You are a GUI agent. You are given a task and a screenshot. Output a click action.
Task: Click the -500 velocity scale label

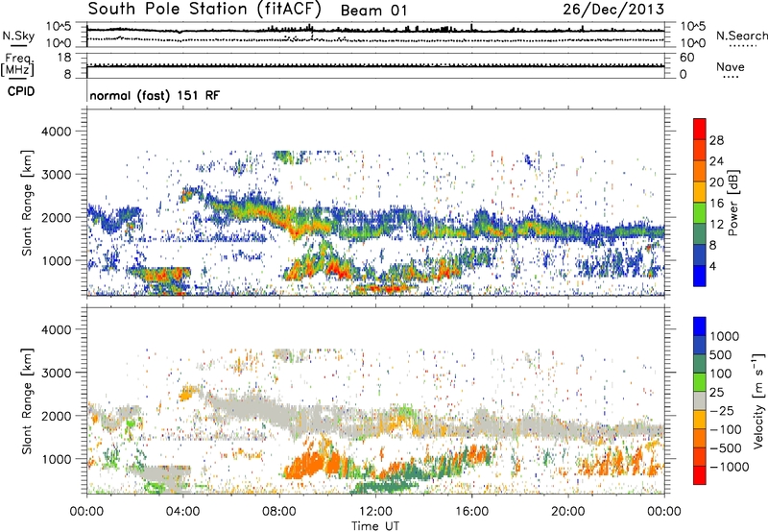tap(725, 448)
